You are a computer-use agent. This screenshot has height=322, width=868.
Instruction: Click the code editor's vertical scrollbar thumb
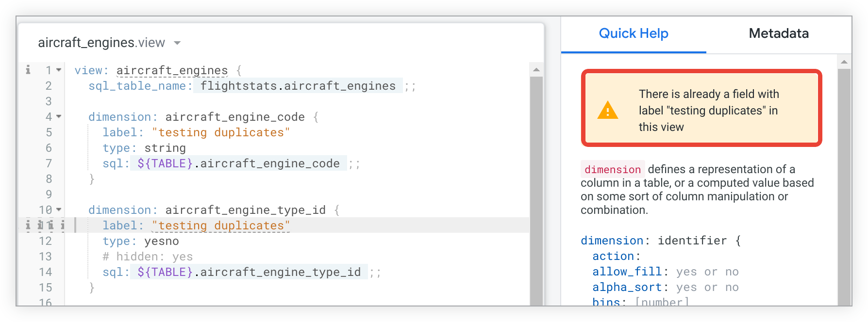click(x=536, y=189)
